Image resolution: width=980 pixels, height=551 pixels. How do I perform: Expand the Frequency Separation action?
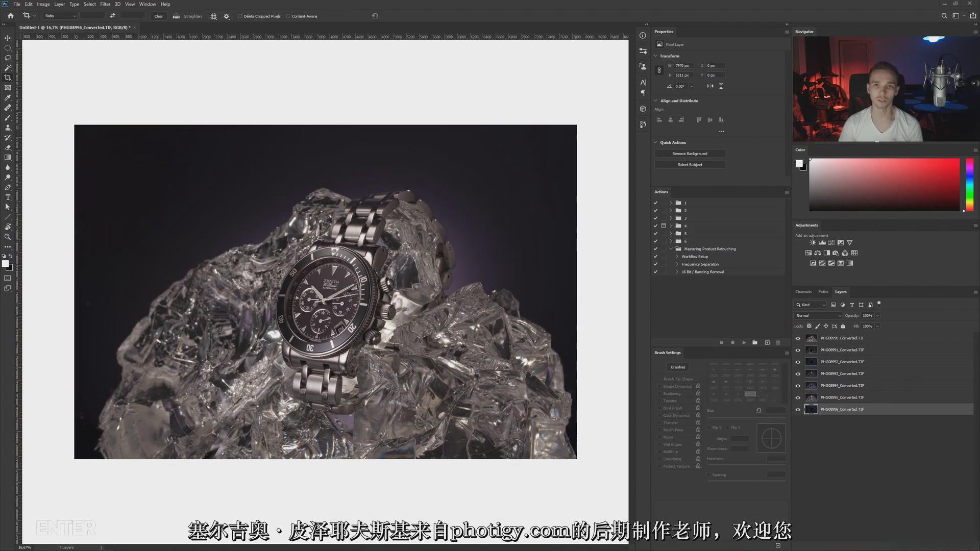677,264
